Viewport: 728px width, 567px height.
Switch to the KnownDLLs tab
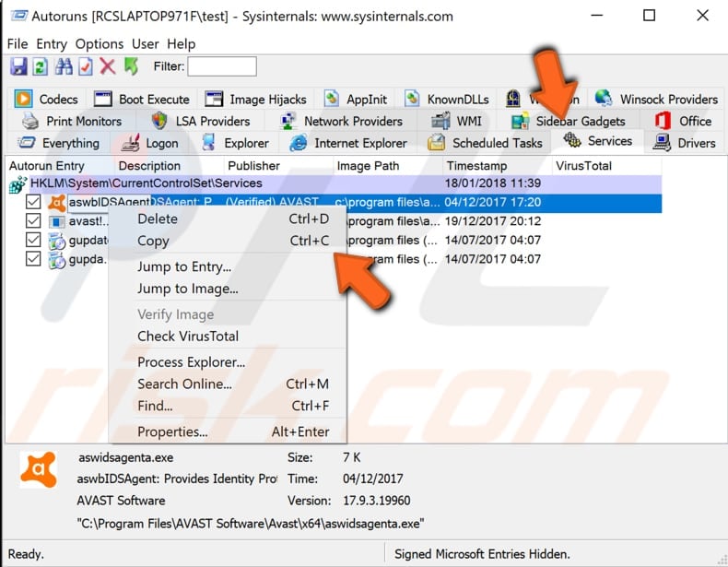pos(447,99)
